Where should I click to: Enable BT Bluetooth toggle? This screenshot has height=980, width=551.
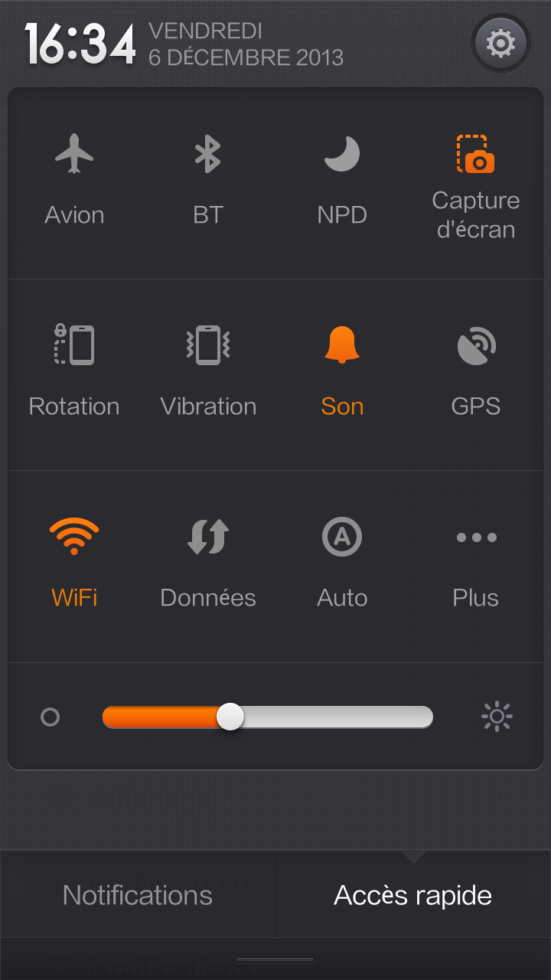(x=207, y=155)
